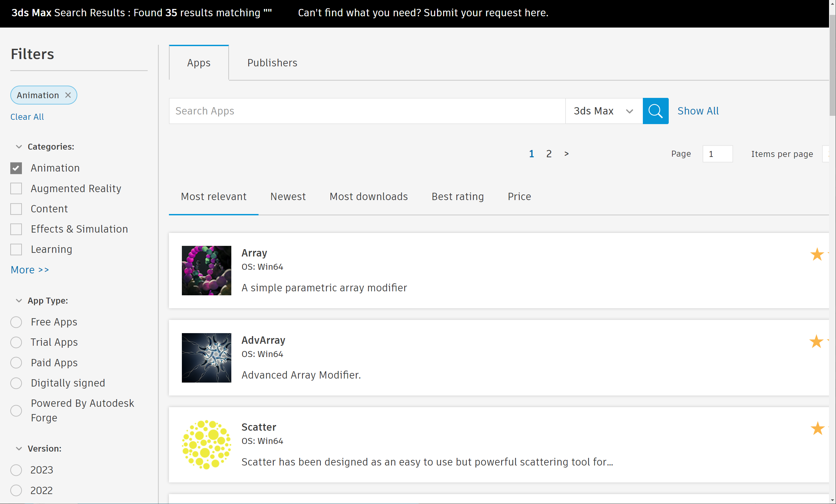Image resolution: width=836 pixels, height=504 pixels.
Task: Collapse the App Type section
Action: (19, 301)
